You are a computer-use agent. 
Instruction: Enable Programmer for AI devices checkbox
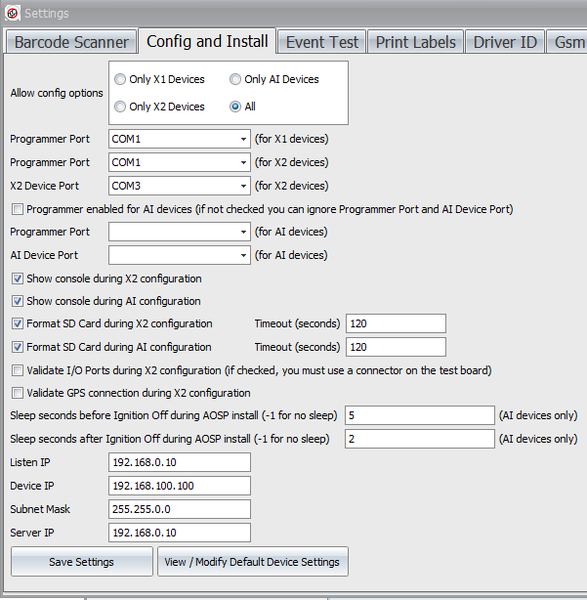coord(17,209)
